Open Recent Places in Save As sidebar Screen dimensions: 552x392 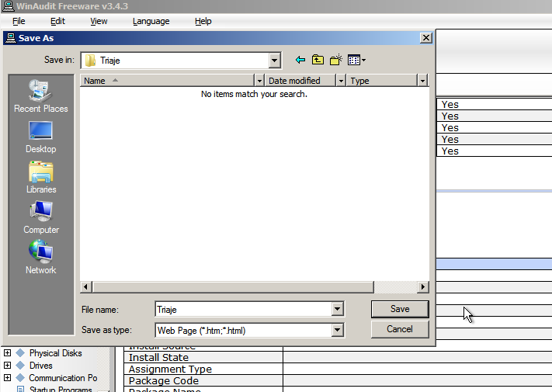coord(41,96)
